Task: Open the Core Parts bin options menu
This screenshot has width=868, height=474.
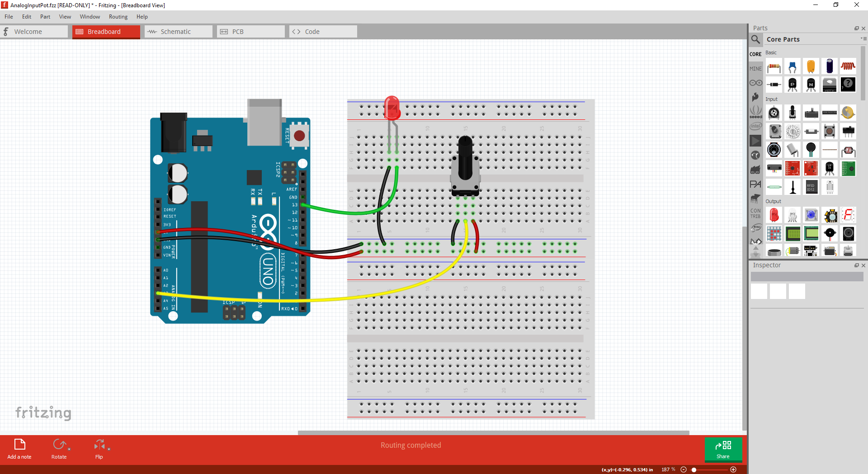Action: click(x=863, y=39)
